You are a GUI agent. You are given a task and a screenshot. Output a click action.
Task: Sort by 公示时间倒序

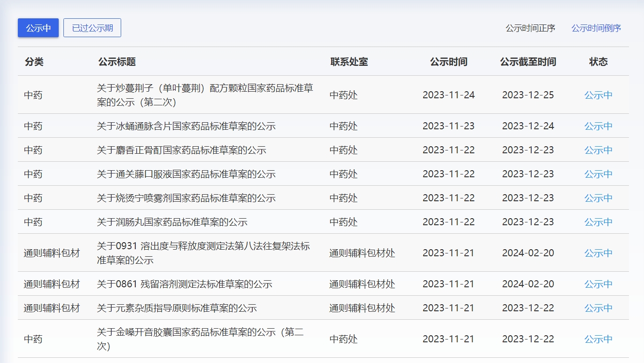click(596, 28)
